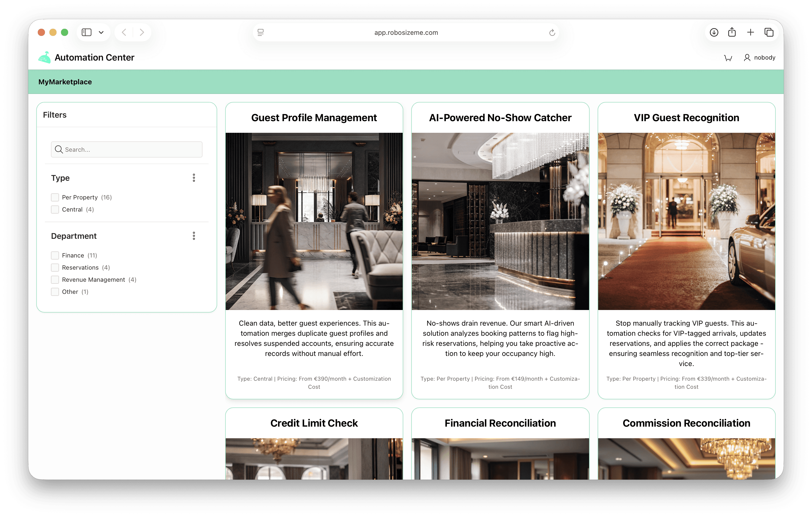This screenshot has width=812, height=517.
Task: Click the VIP Guest Recognition thumbnail image
Action: pyautogui.click(x=686, y=221)
